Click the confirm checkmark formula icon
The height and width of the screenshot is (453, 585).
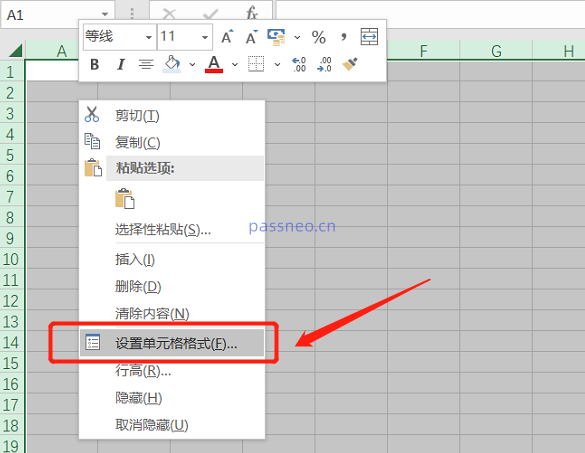pos(210,14)
